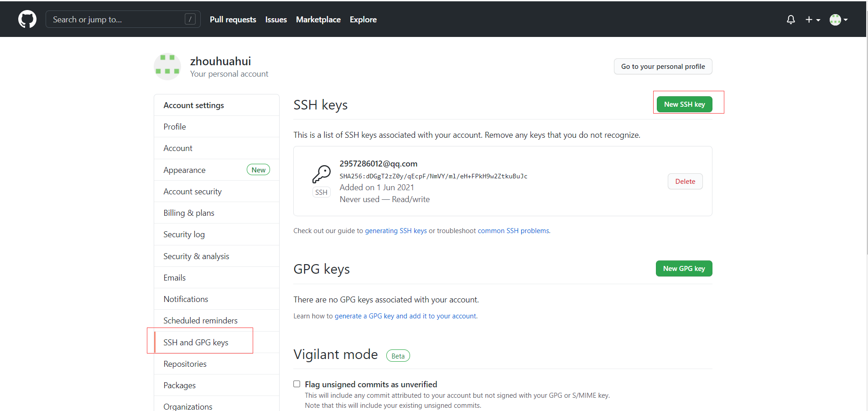The width and height of the screenshot is (868, 411).
Task: Click the SSH key icon
Action: click(x=322, y=174)
